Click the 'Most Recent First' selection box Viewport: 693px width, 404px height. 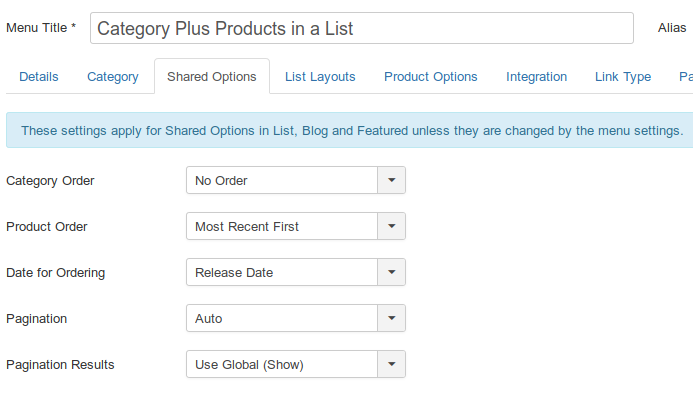(x=281, y=227)
